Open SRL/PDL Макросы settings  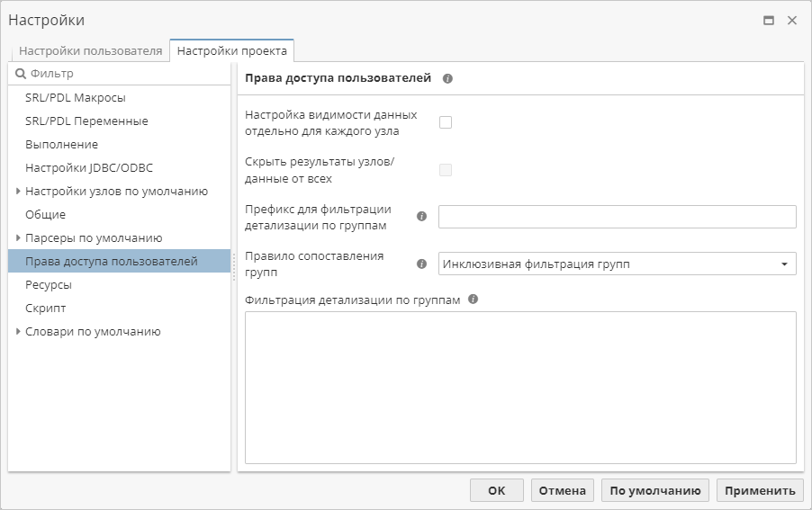[119, 98]
